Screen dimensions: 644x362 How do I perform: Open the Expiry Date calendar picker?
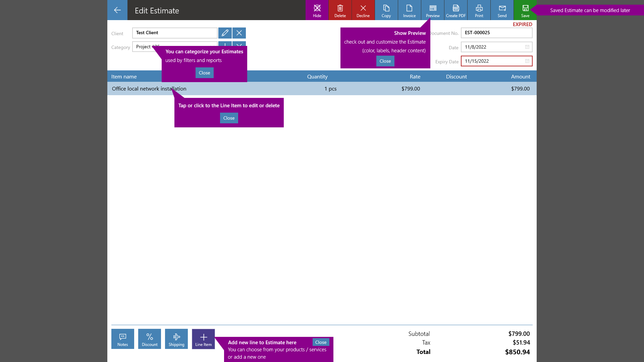click(x=527, y=61)
